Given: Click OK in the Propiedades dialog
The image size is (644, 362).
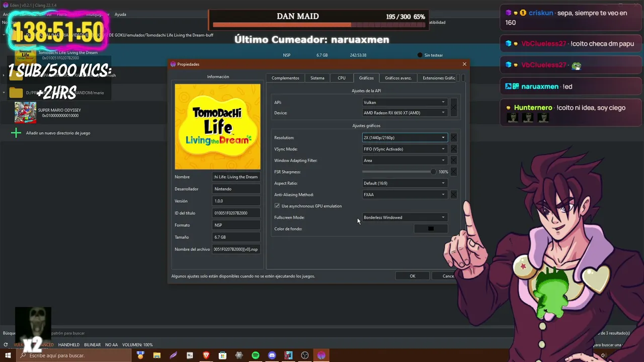Looking at the screenshot, I should (x=413, y=276).
